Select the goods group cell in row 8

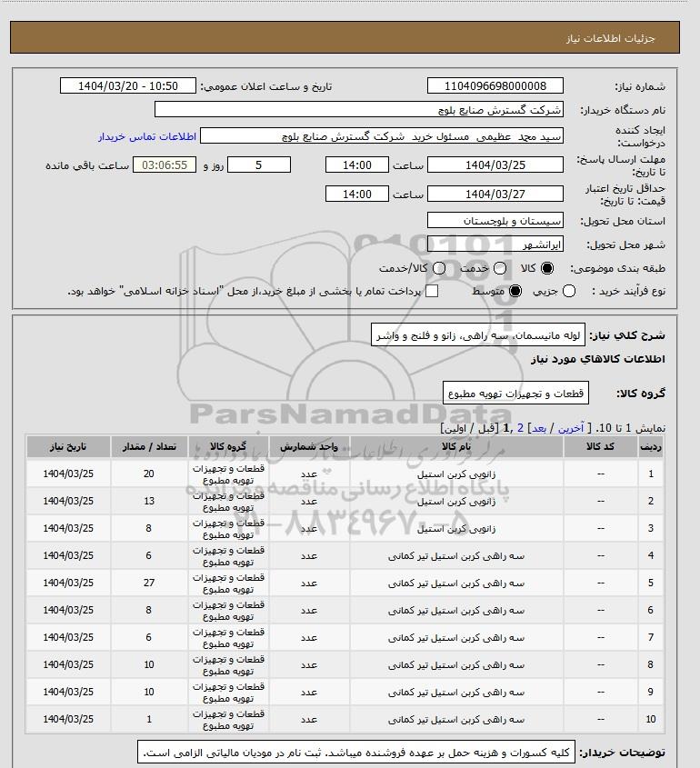tap(228, 664)
